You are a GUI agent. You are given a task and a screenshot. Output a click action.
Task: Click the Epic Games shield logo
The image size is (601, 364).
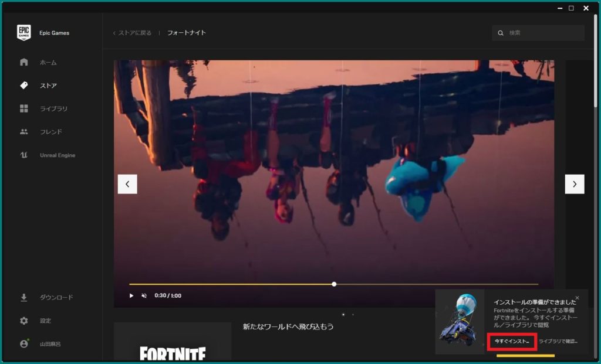[23, 33]
